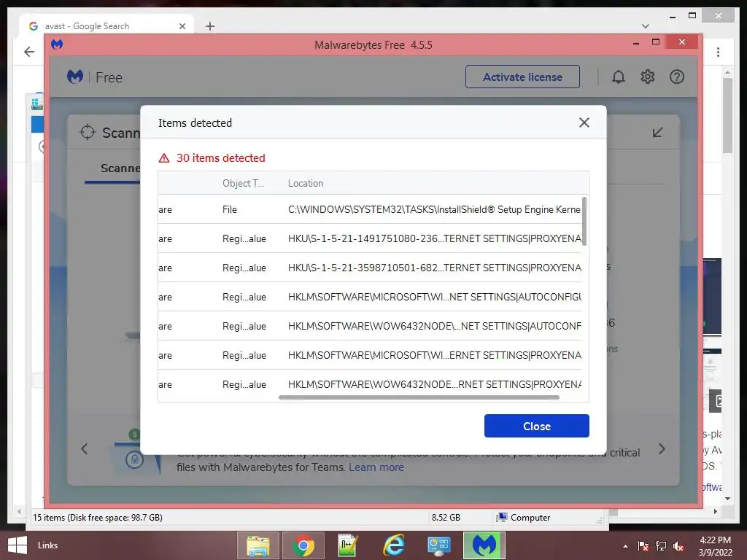Image resolution: width=747 pixels, height=560 pixels.
Task: Select the InstallShield Setup Engine file row
Action: 370,209
